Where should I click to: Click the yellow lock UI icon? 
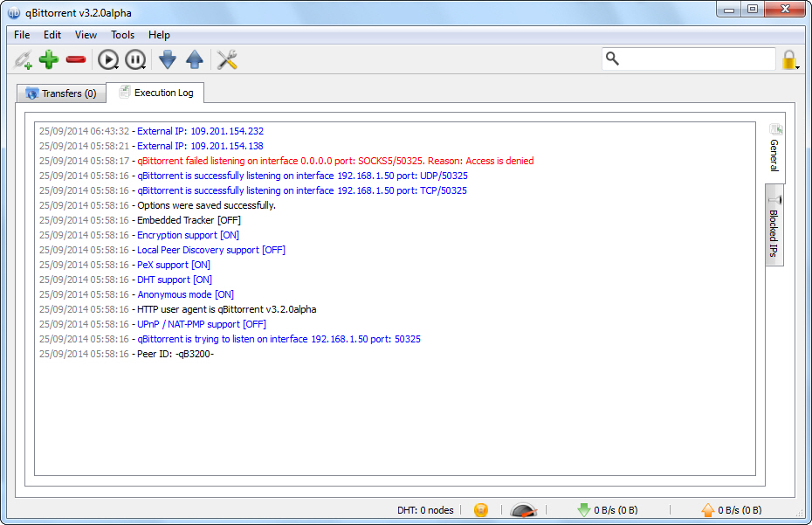[789, 59]
